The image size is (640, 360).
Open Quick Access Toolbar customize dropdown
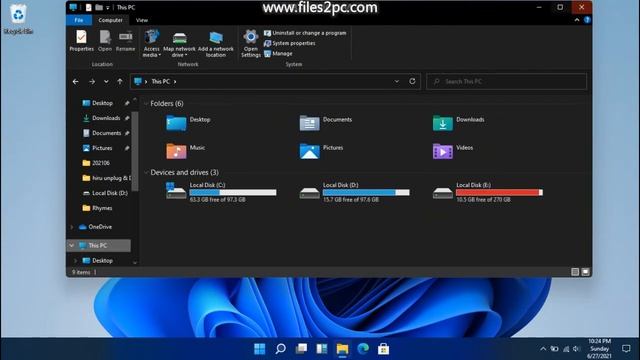[x=108, y=7]
